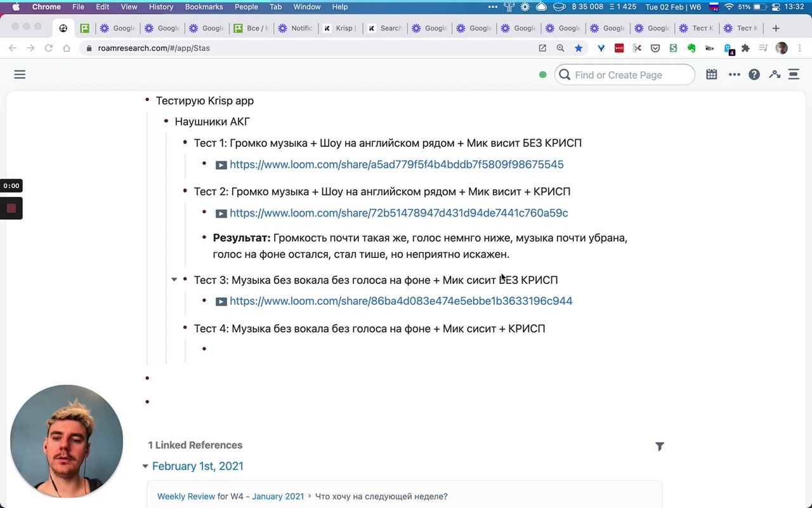The image size is (812, 508).
Task: Click the Тестирую Krisp app block
Action: pos(204,100)
